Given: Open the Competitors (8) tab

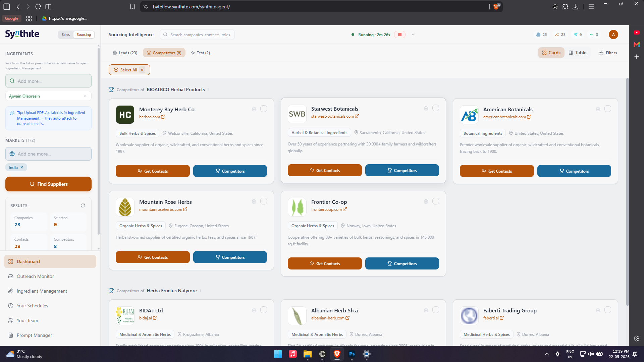Looking at the screenshot, I should (164, 53).
